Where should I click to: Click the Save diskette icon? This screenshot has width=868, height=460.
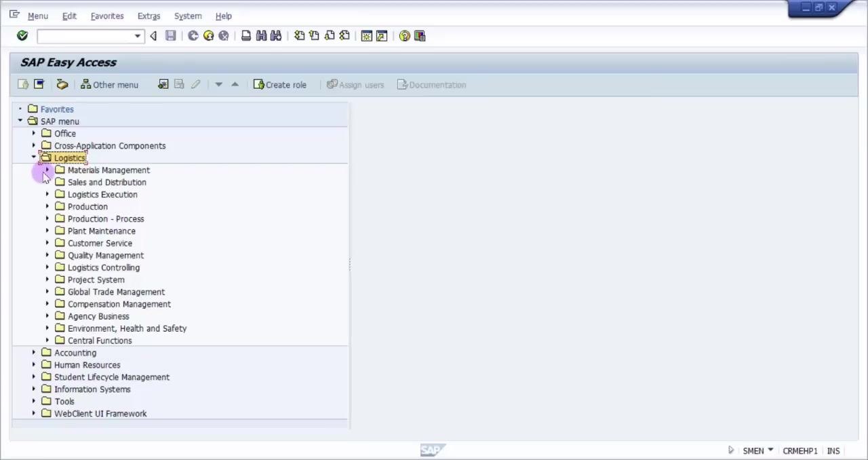click(x=171, y=36)
